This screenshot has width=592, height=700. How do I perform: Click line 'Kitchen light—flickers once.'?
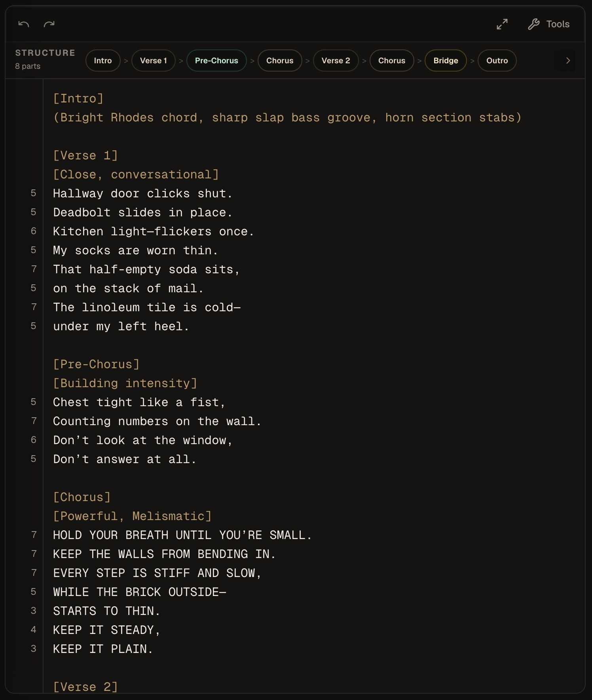click(154, 231)
